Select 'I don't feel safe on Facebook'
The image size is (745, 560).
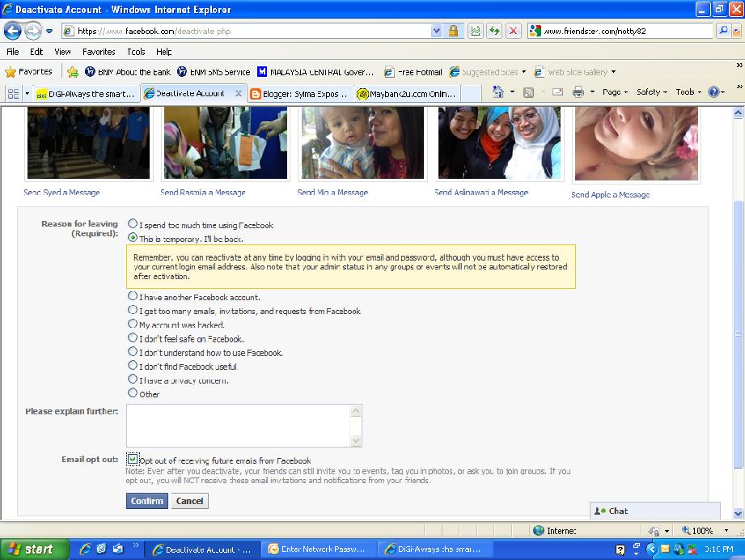133,337
